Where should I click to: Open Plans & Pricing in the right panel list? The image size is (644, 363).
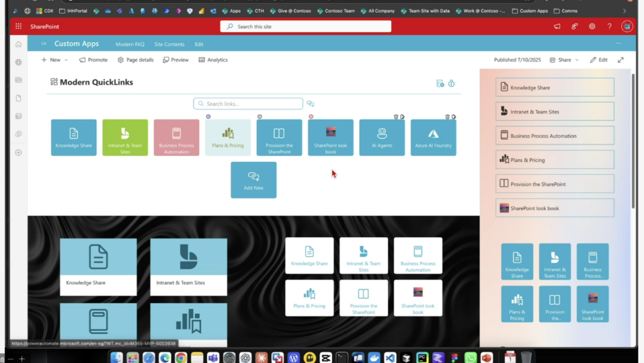[555, 160]
